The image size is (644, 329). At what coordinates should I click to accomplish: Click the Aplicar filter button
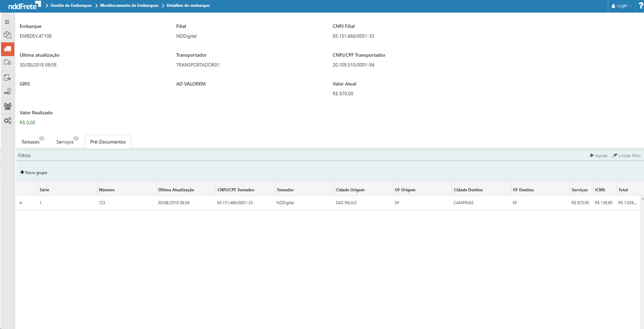pyautogui.click(x=599, y=155)
